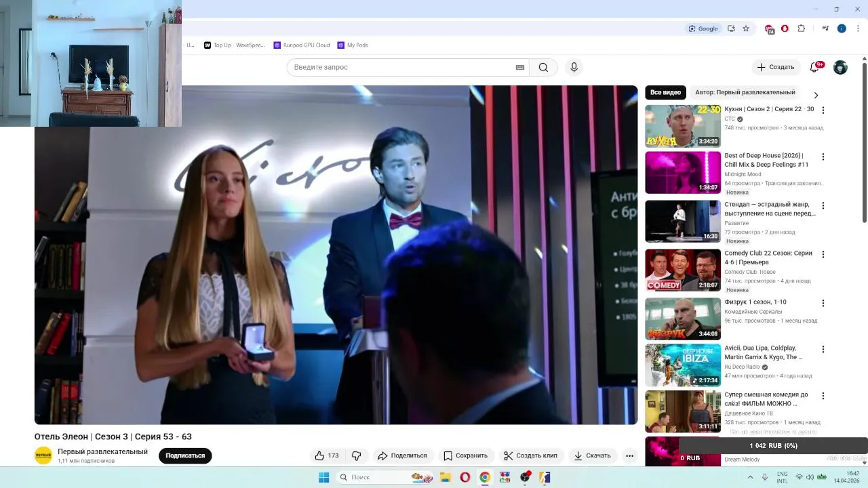Open Chrome media controls icon
This screenshot has width=868, height=488.
[x=825, y=28]
